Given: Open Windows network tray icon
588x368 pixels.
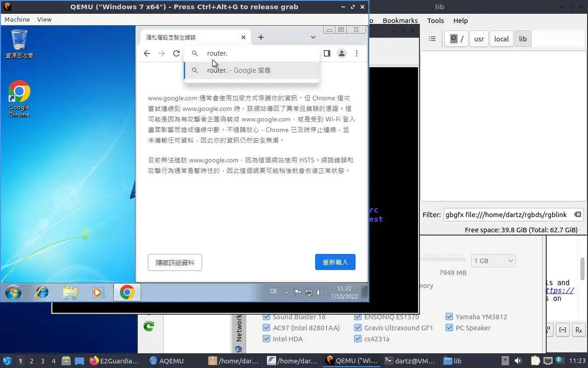Looking at the screenshot, I should (x=309, y=293).
